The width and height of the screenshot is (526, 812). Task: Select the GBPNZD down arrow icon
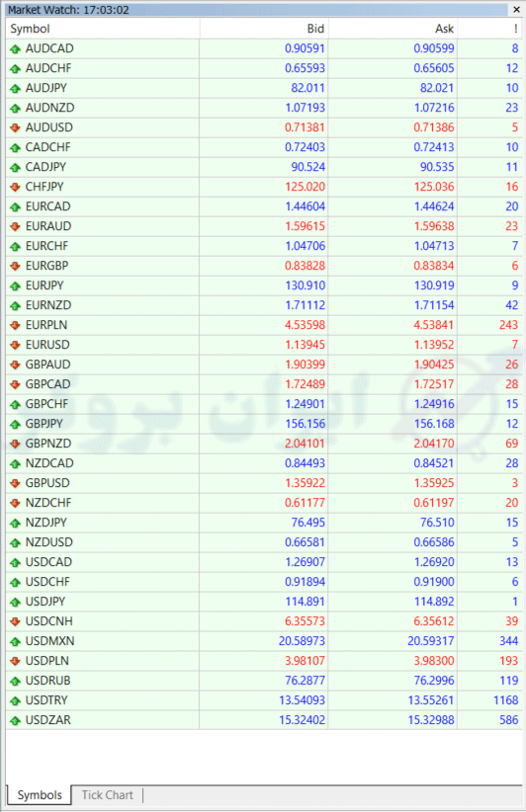[x=15, y=444]
